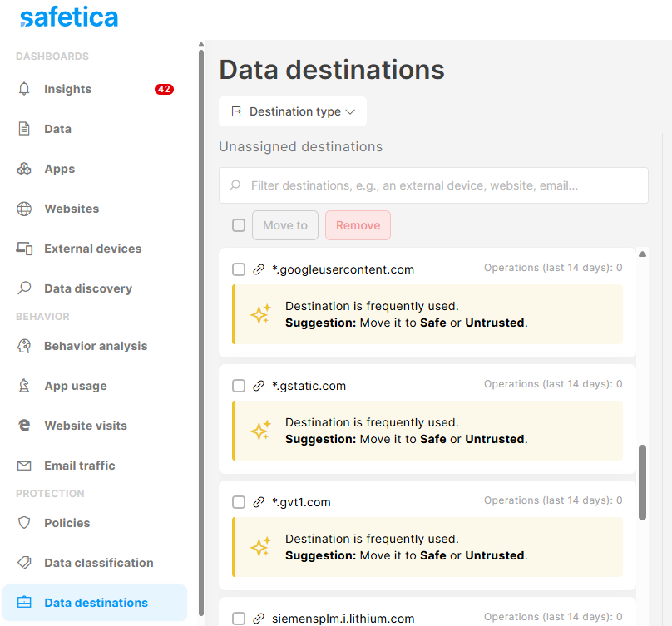Viewport: 672px width, 626px height.
Task: Toggle the select-all checkbox beside Move to
Action: 239,225
